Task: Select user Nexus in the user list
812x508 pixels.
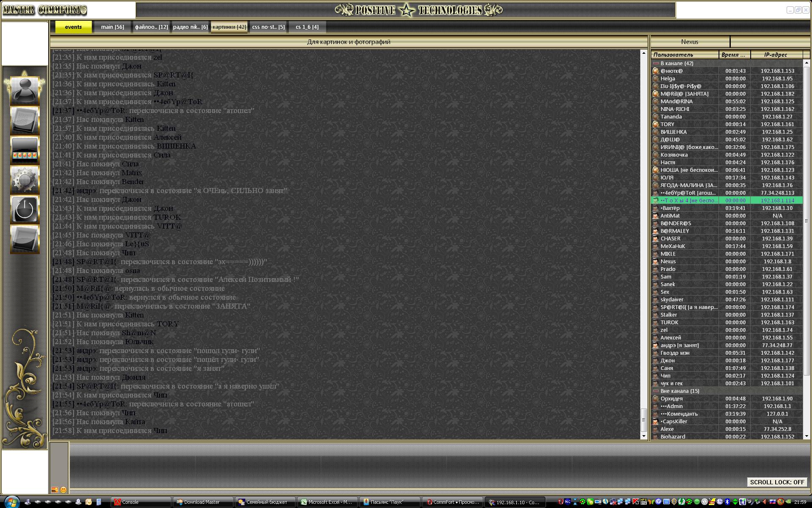Action: pyautogui.click(x=668, y=262)
